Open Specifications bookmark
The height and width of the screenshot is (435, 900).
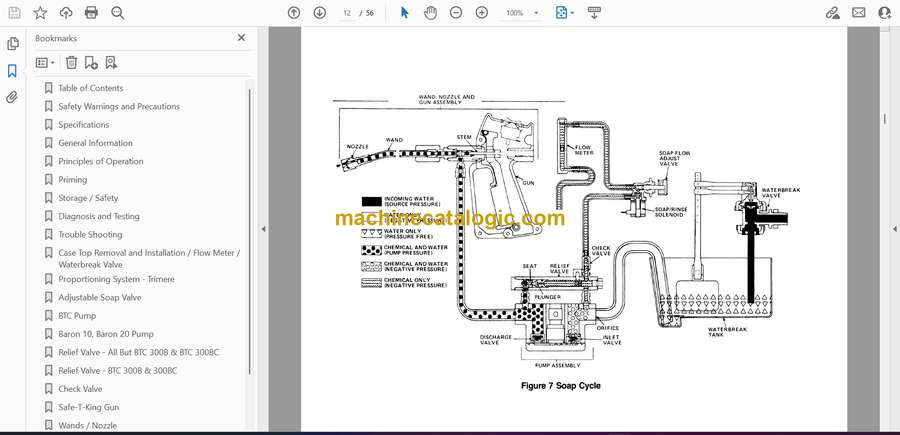click(x=83, y=125)
